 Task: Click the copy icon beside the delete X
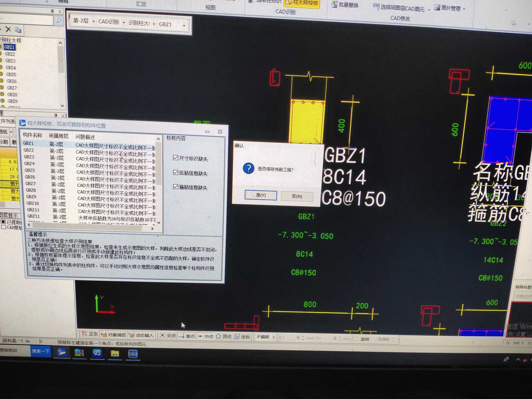[x=18, y=30]
